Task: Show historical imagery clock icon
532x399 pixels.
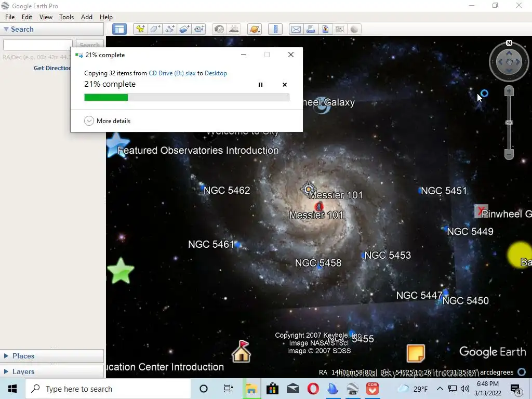Action: [x=219, y=29]
